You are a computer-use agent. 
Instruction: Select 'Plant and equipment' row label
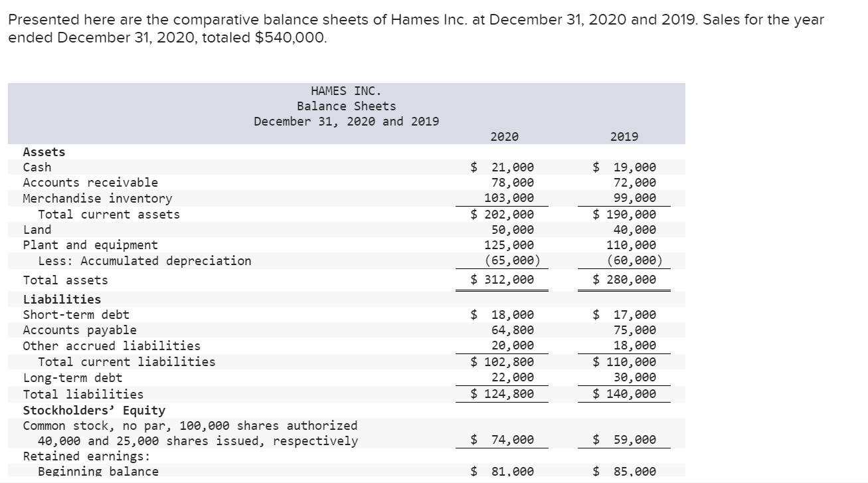coord(90,245)
